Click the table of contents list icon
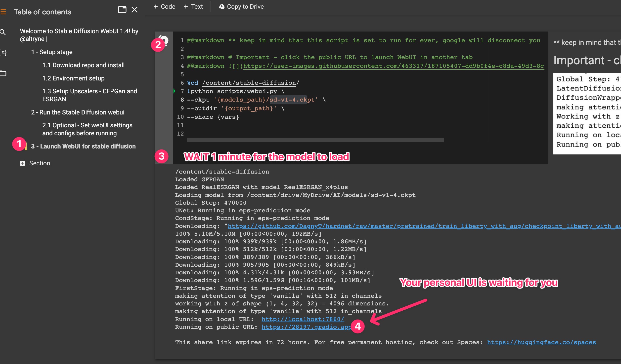The image size is (621, 364). (x=3, y=12)
